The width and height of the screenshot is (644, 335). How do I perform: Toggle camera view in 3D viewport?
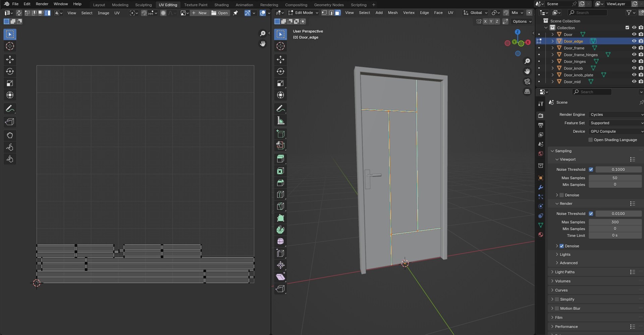point(527,82)
